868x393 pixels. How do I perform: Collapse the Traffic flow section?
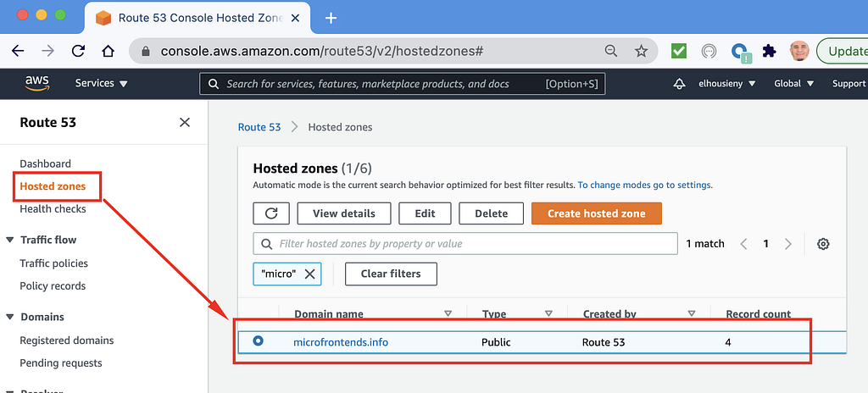10,240
